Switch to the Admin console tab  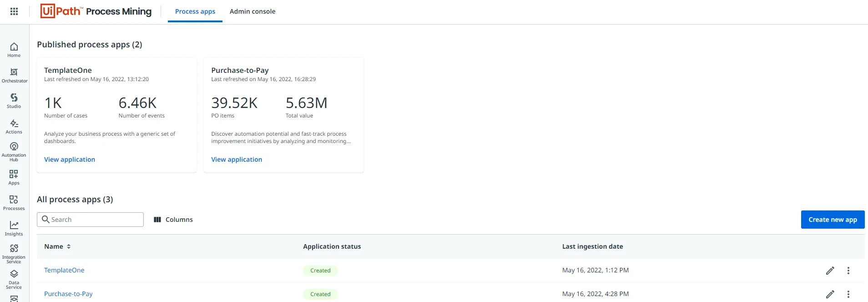252,11
